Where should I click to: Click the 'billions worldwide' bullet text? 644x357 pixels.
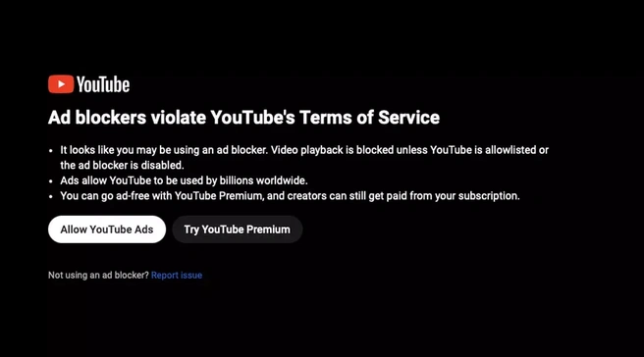184,180
